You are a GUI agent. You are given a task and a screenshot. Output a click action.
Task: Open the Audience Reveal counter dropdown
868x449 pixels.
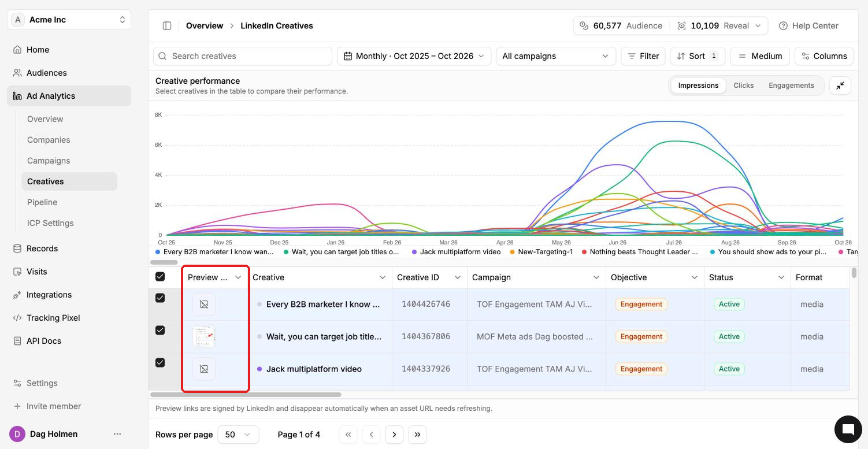pyautogui.click(x=670, y=25)
